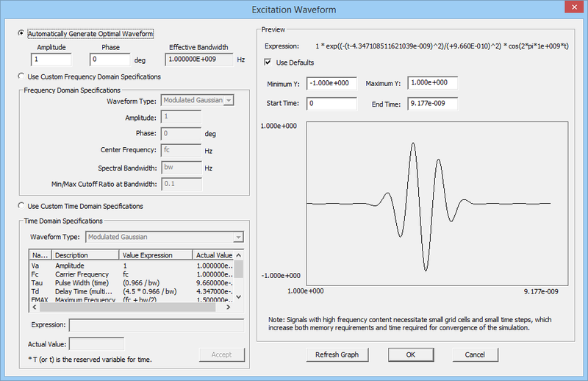Image resolution: width=588 pixels, height=381 pixels.
Task: Click the horizontal scroll right arrow
Action: pos(229,307)
